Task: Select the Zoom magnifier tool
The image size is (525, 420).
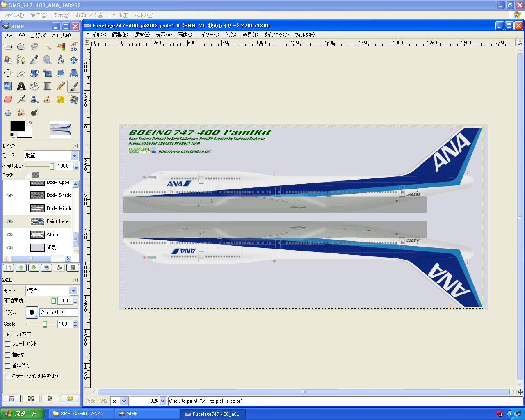Action: pyautogui.click(x=47, y=60)
